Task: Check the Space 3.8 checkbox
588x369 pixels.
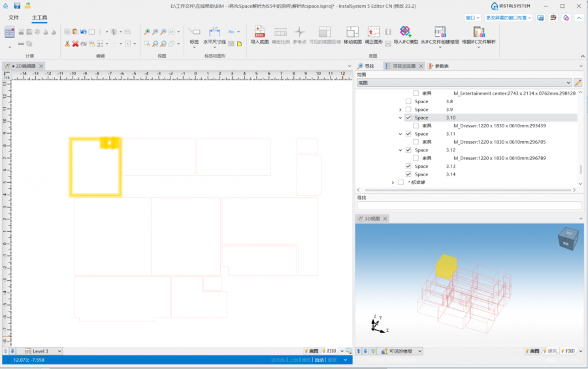Action: tap(408, 101)
